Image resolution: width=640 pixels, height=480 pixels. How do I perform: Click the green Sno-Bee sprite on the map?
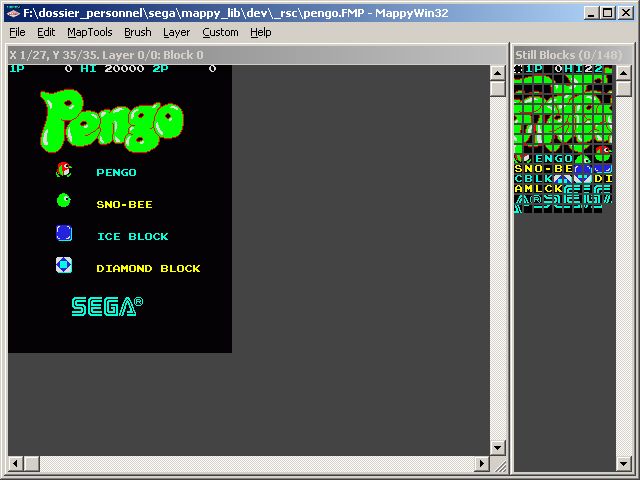point(64,200)
